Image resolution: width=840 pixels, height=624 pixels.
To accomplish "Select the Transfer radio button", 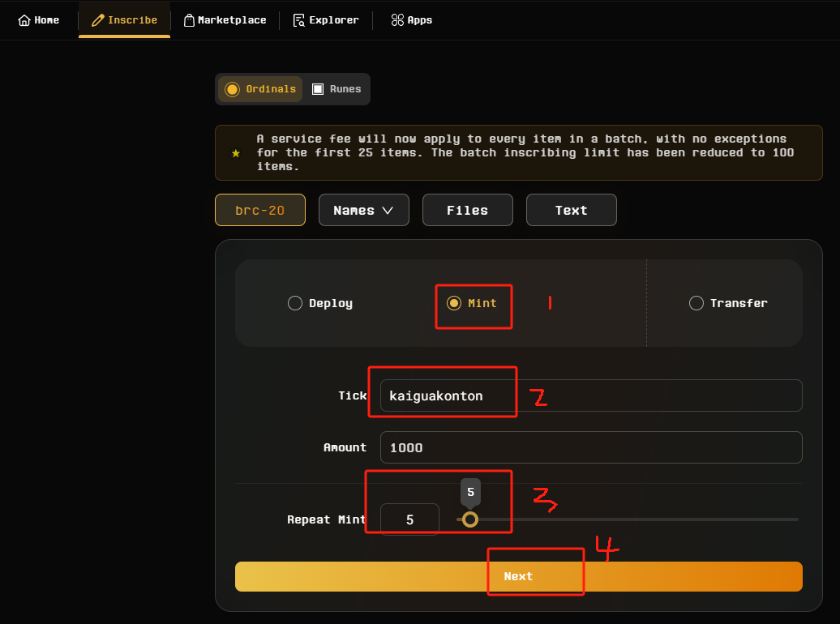I will [696, 303].
